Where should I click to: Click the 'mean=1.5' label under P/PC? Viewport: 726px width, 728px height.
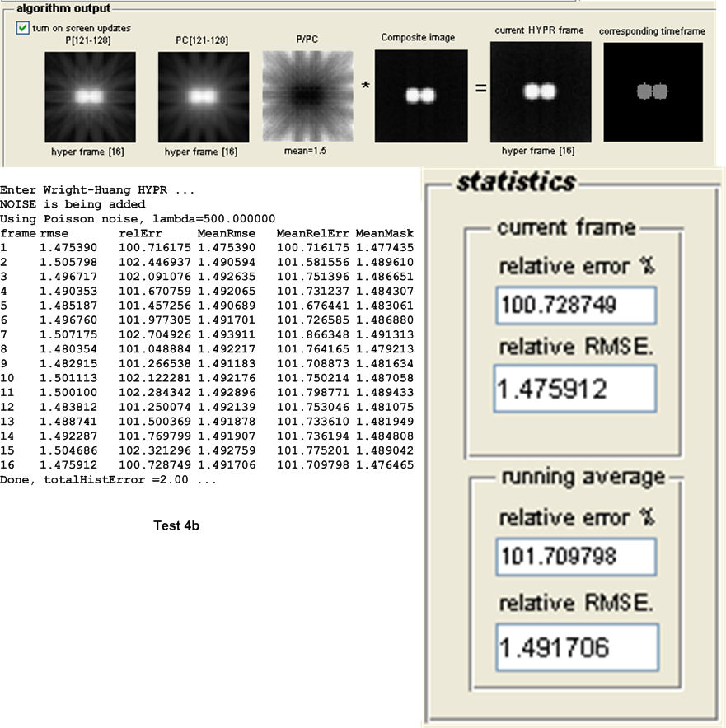click(307, 151)
